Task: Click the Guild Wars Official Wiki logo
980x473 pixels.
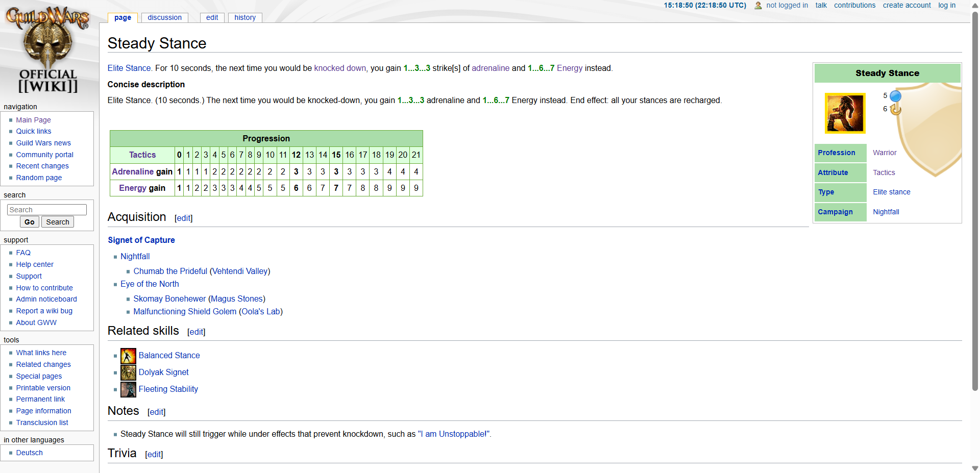Action: (47, 49)
